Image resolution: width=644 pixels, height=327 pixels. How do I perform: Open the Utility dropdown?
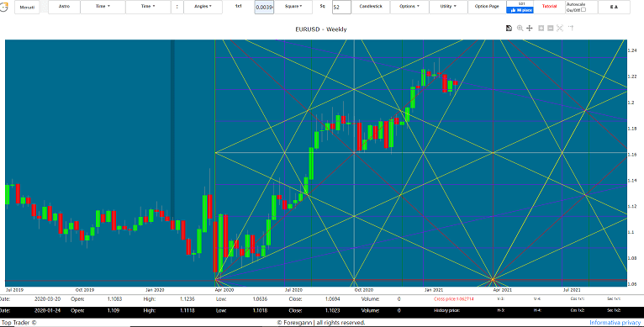tap(448, 7)
